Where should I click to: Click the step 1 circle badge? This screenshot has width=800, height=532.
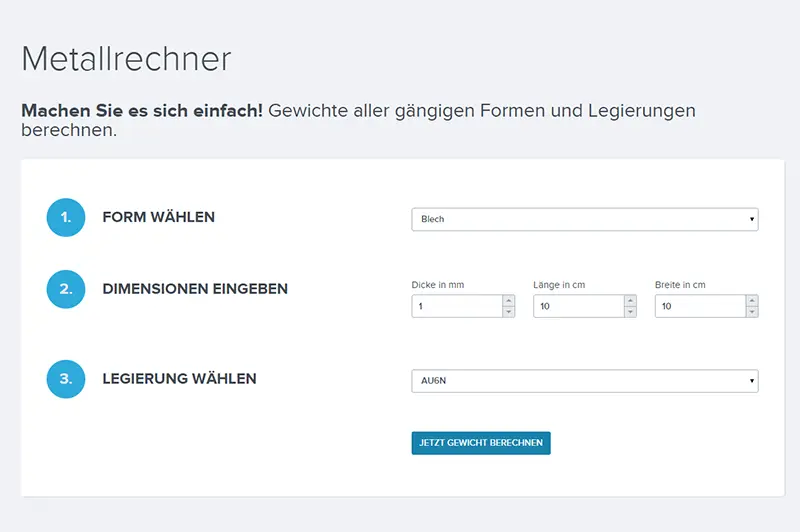(66, 217)
